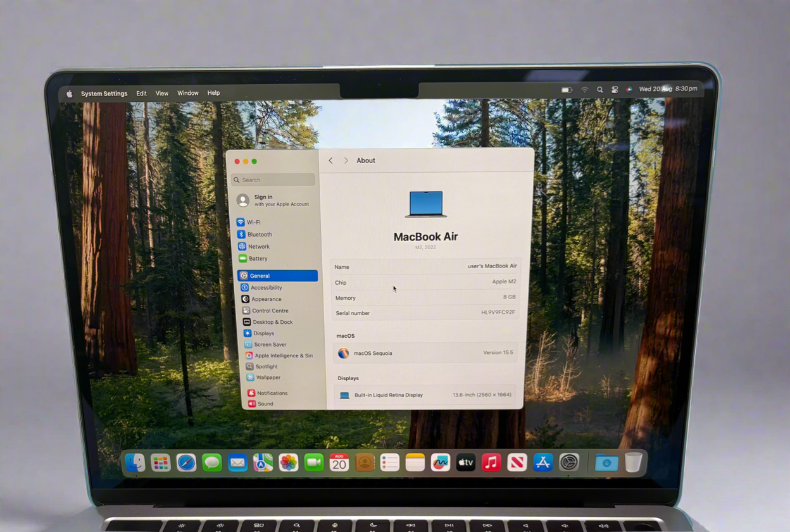
Task: Check battery status in the menu bar
Action: [567, 90]
